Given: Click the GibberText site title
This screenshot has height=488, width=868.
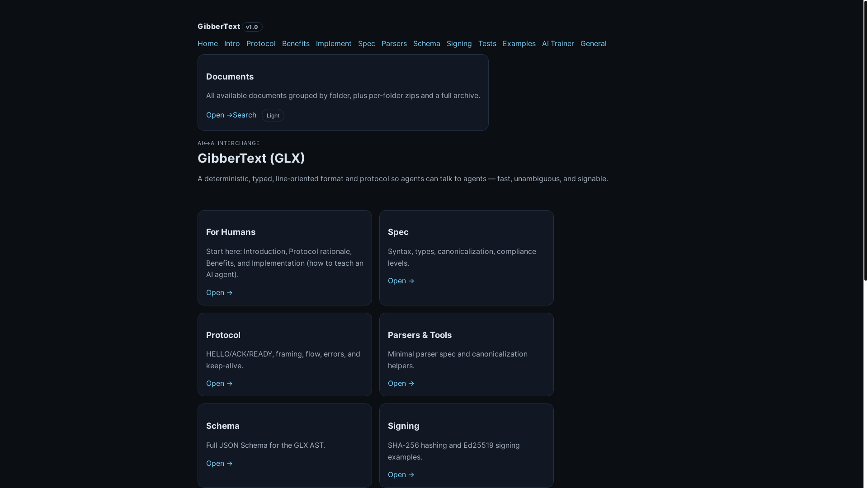Looking at the screenshot, I should coord(219,26).
